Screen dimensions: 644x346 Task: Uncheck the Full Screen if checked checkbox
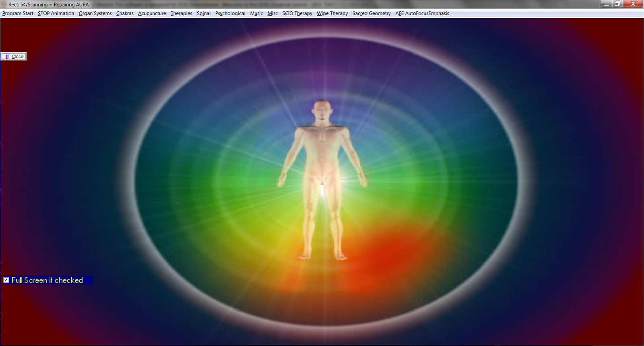(x=6, y=280)
